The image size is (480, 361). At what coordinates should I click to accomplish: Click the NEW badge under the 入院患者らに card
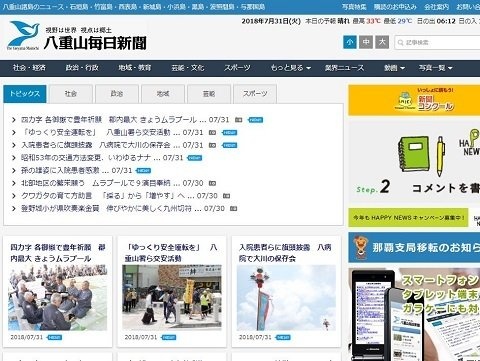[283, 337]
